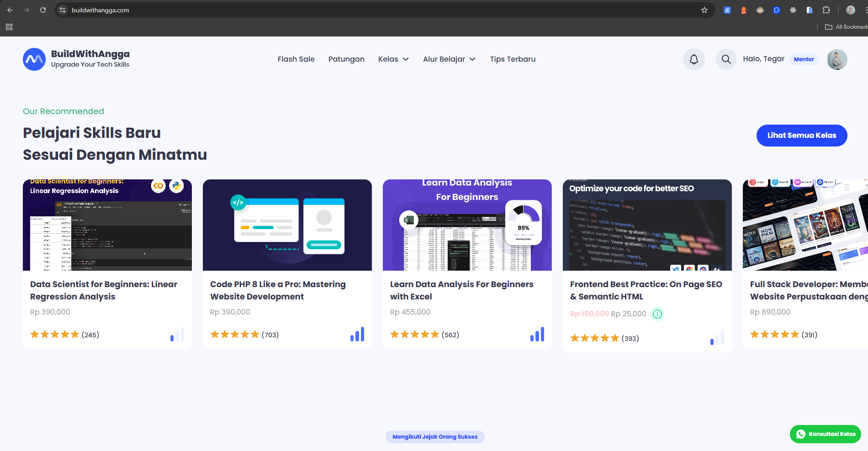Open Code PHP 8 Like a Pro course
This screenshot has width=868, height=451.
pyautogui.click(x=278, y=290)
